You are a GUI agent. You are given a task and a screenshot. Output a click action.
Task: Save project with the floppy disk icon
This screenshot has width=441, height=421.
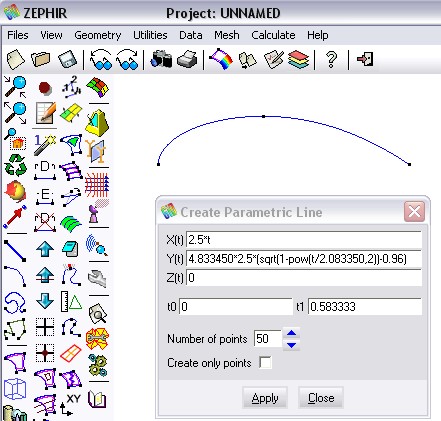point(67,60)
